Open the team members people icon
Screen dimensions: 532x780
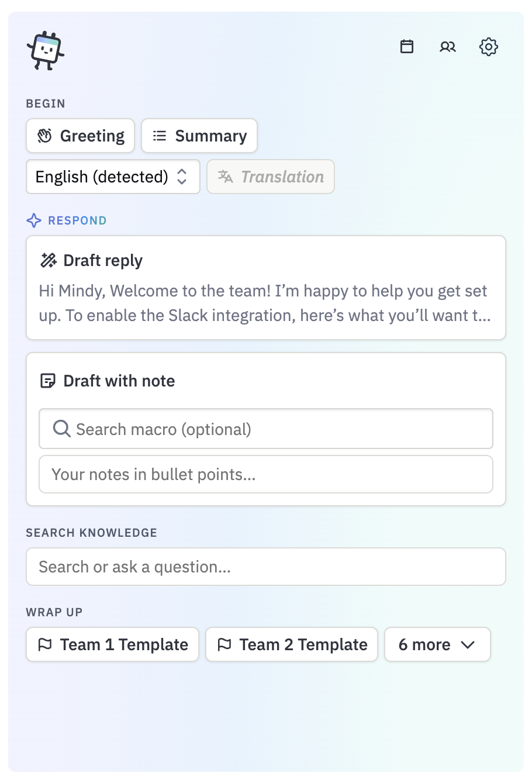[448, 46]
